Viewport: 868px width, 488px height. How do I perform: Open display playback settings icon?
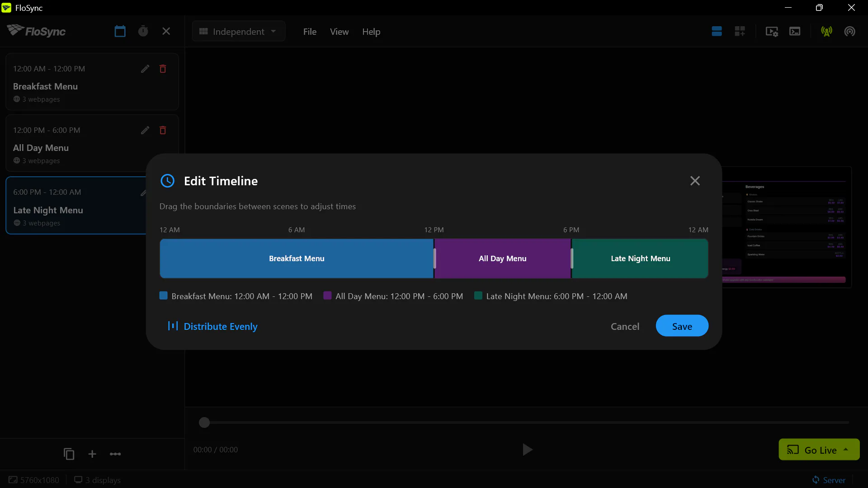pos(772,31)
